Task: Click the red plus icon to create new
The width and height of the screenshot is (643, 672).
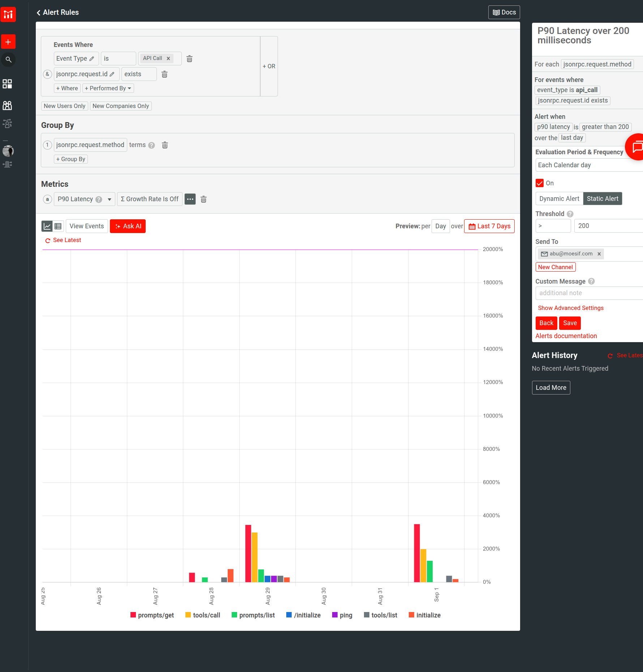Action: (8, 42)
